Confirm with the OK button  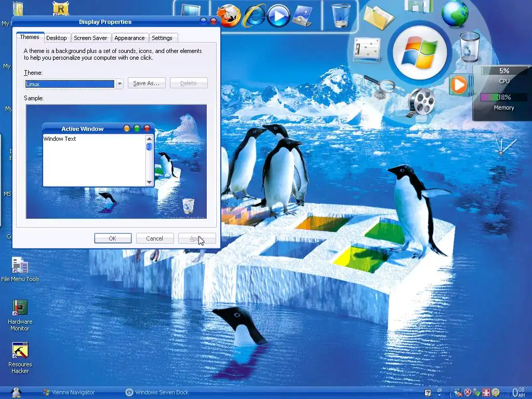[113, 238]
